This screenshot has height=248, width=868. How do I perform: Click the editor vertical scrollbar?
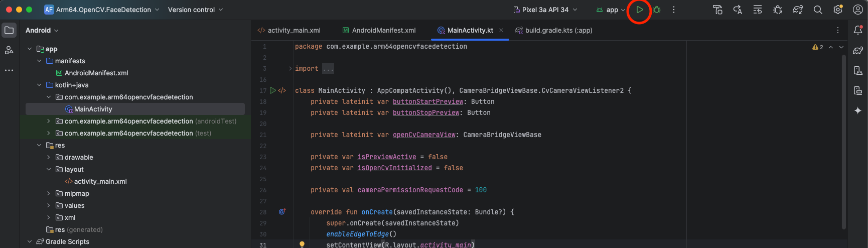point(844,141)
